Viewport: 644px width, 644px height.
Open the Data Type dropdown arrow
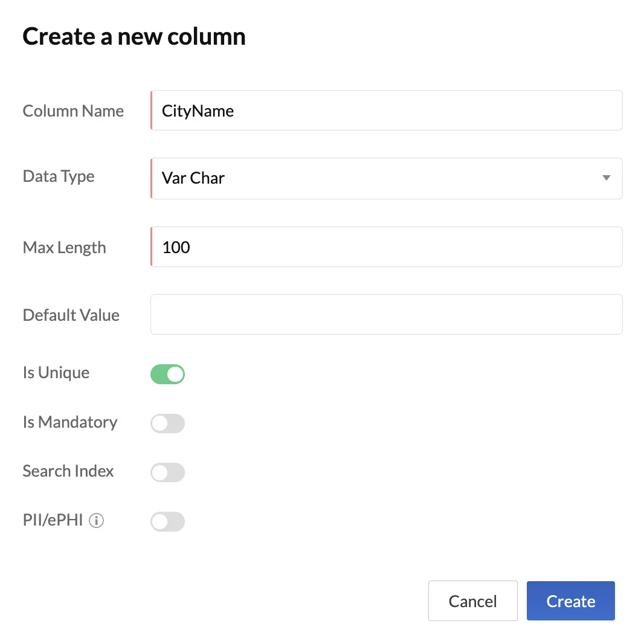(x=606, y=178)
